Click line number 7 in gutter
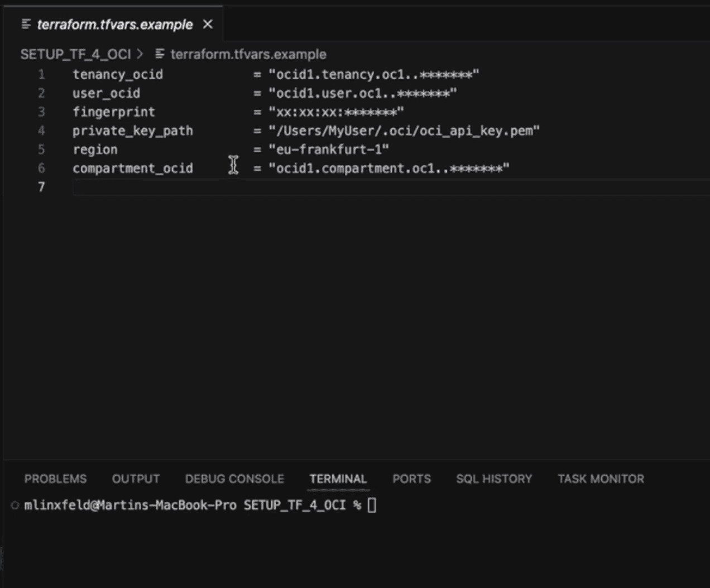 (41, 187)
